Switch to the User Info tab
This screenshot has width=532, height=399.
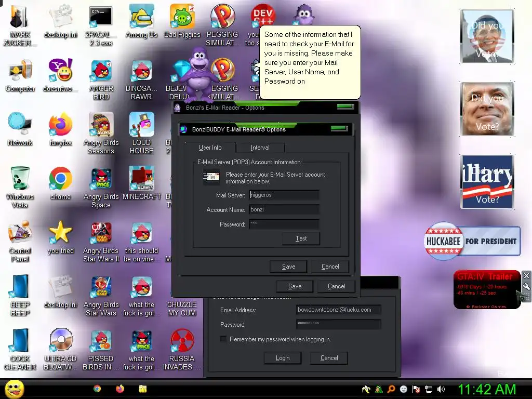coord(210,148)
